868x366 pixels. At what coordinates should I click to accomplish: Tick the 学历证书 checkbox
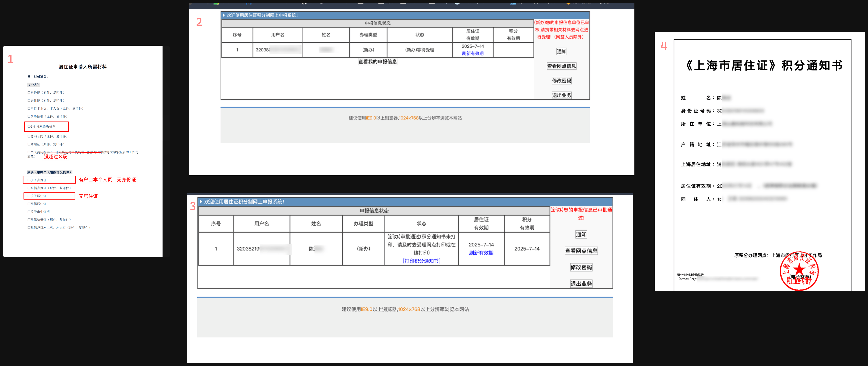(x=29, y=116)
